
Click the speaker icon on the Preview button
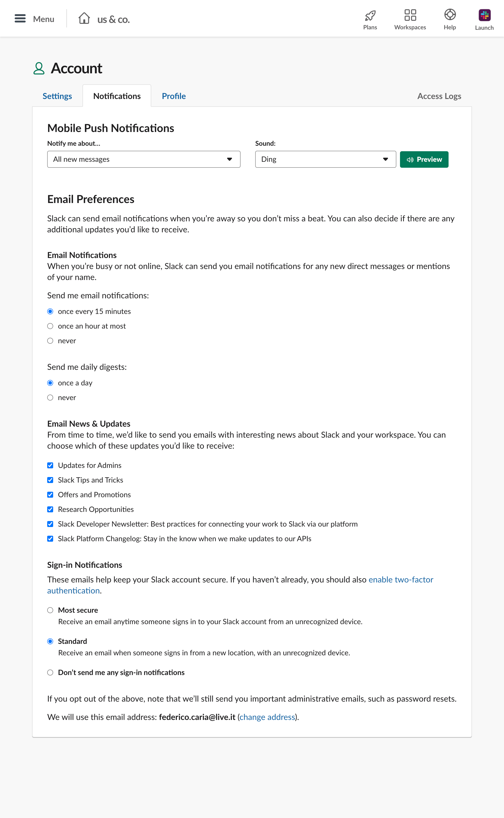(x=410, y=159)
